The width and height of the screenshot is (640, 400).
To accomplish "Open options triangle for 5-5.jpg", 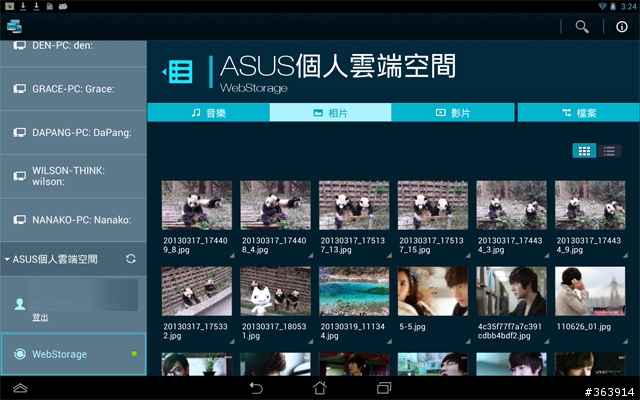I will 468,341.
